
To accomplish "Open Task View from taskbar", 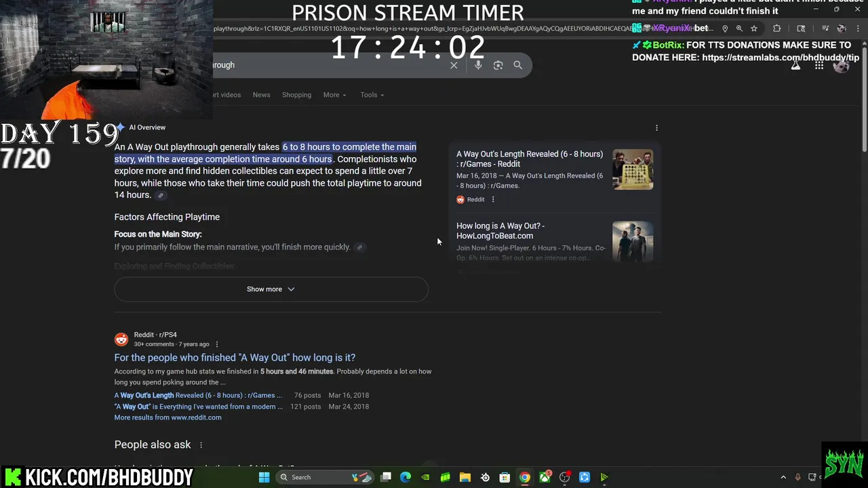I will pos(386,477).
